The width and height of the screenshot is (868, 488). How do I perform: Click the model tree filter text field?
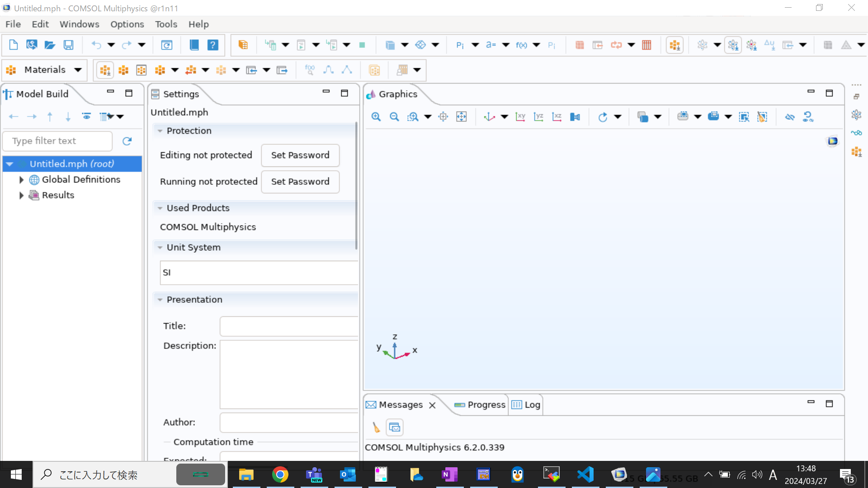[57, 141]
